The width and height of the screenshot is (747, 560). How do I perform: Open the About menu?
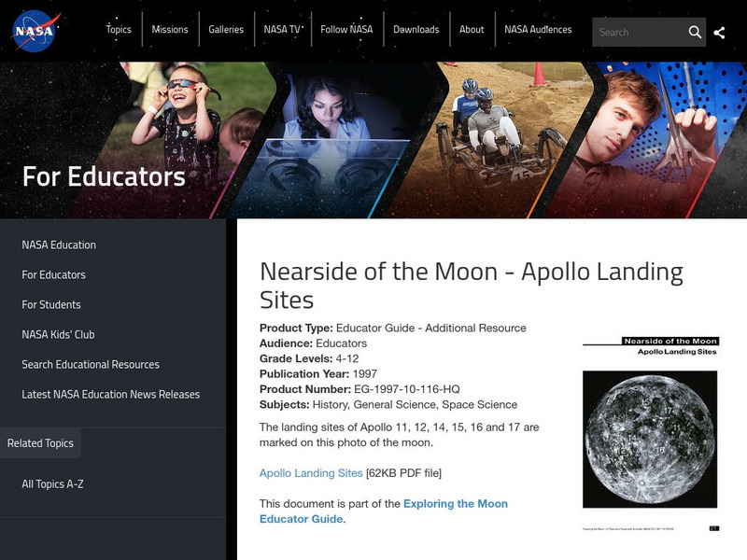pos(472,30)
